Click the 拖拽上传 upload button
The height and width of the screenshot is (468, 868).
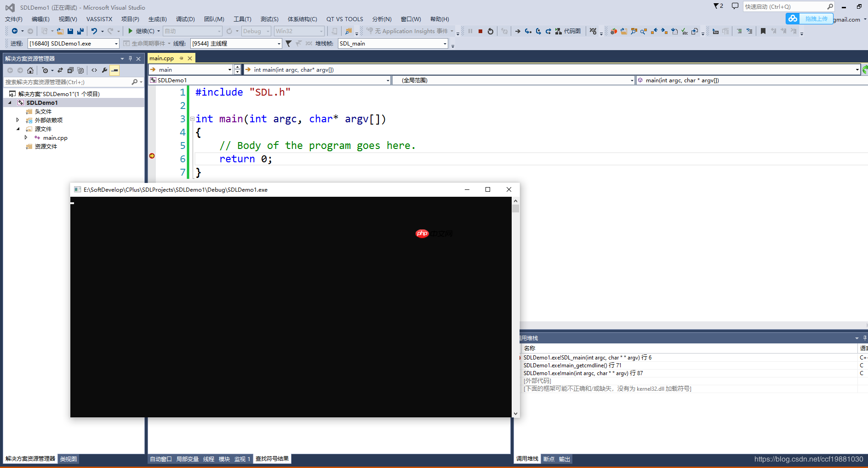click(x=816, y=18)
